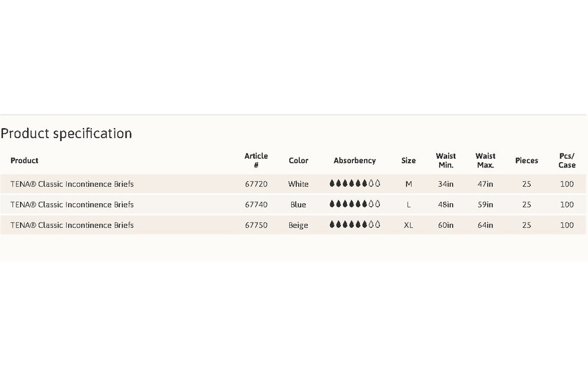
Task: Click the absorbency drops icon in the Blue row
Action: (x=355, y=204)
